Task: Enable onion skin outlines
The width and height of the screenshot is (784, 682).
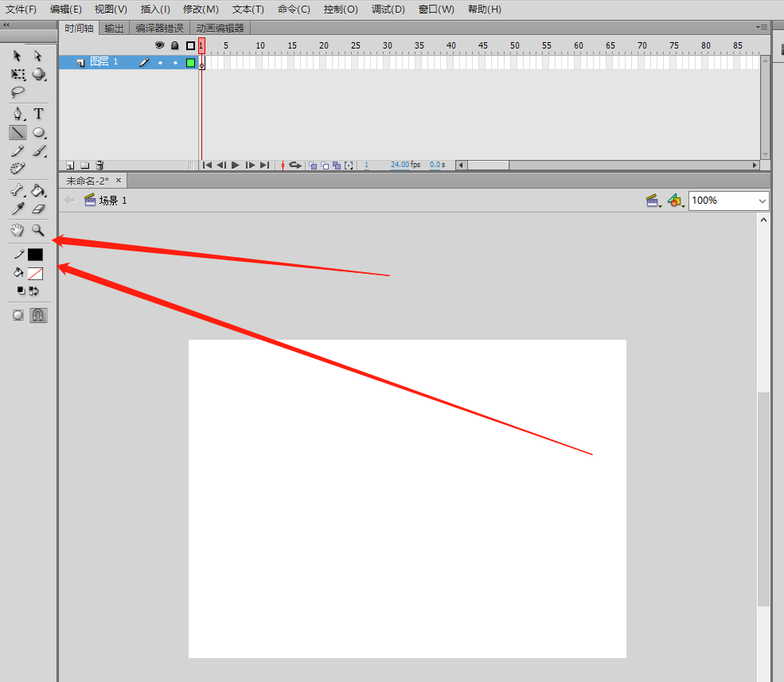Action: pos(325,165)
